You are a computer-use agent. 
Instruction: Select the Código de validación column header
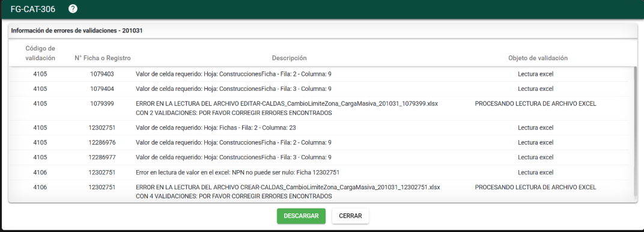point(40,53)
